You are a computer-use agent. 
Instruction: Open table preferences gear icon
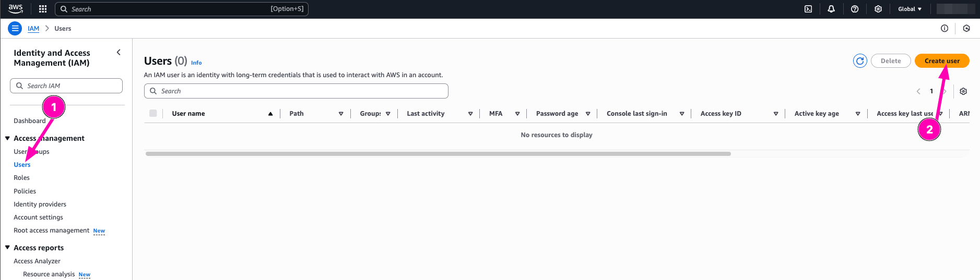963,91
